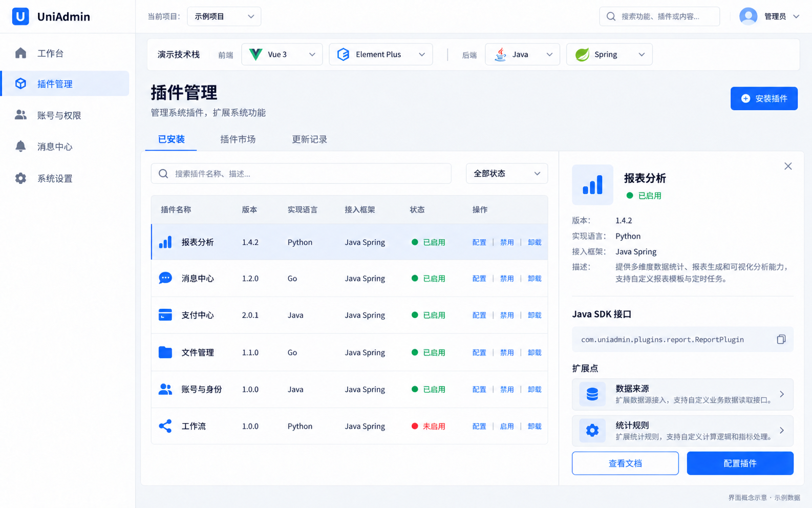The width and height of the screenshot is (812, 508).
Task: Click 配置 for the 消息中心 plugin
Action: coord(479,279)
